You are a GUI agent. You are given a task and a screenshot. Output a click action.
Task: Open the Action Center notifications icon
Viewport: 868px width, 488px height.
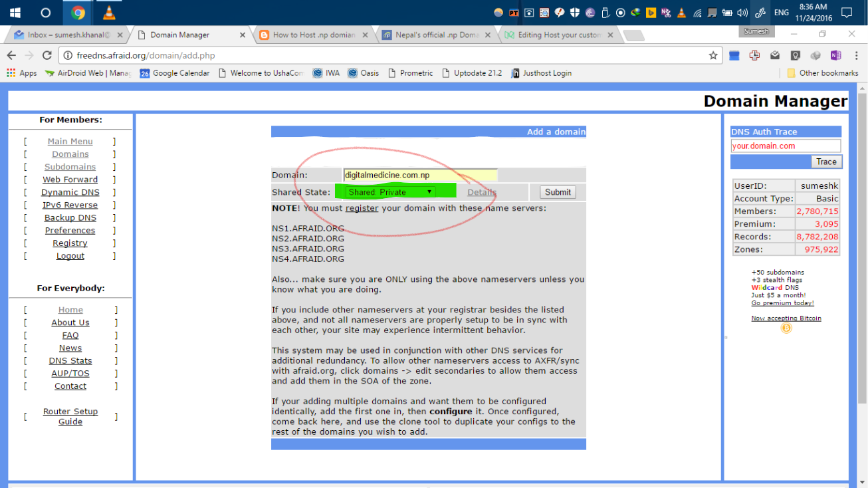(847, 12)
